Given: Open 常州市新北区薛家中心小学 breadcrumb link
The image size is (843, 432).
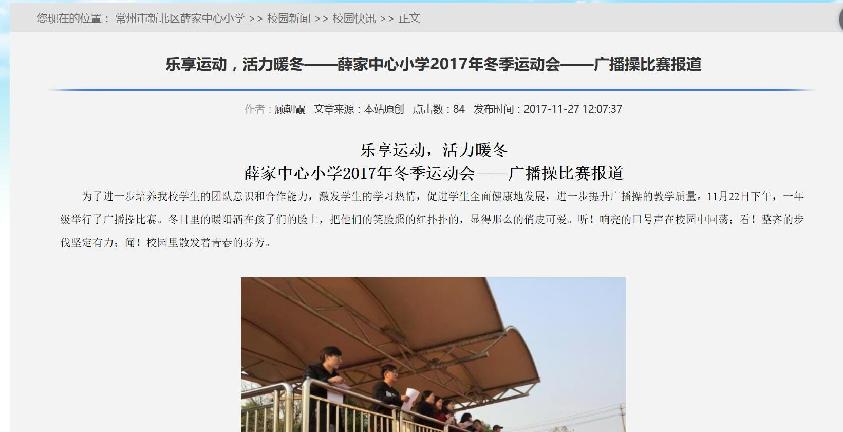Looking at the screenshot, I should (x=180, y=18).
